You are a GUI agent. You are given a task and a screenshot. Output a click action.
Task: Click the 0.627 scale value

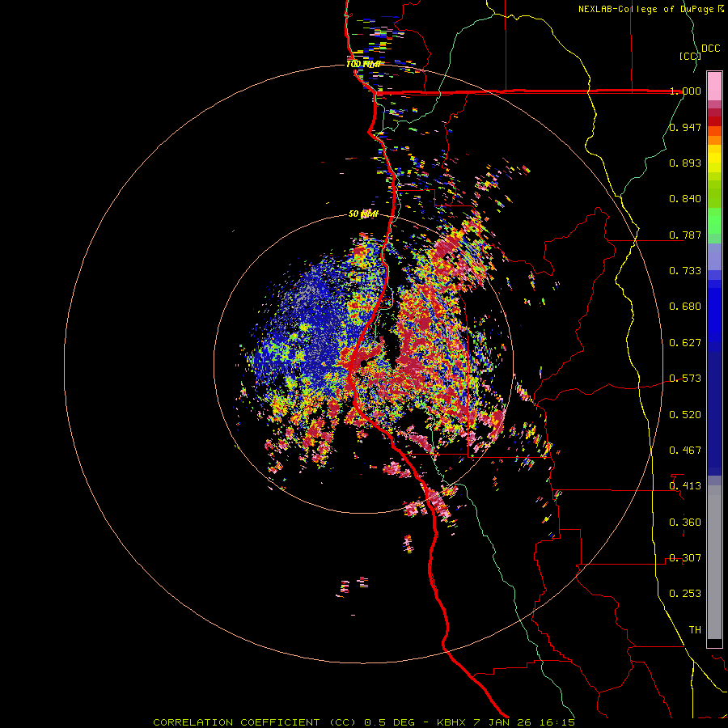685,343
